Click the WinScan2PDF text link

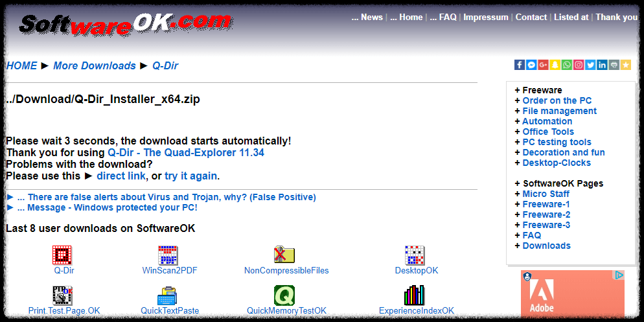tap(170, 271)
